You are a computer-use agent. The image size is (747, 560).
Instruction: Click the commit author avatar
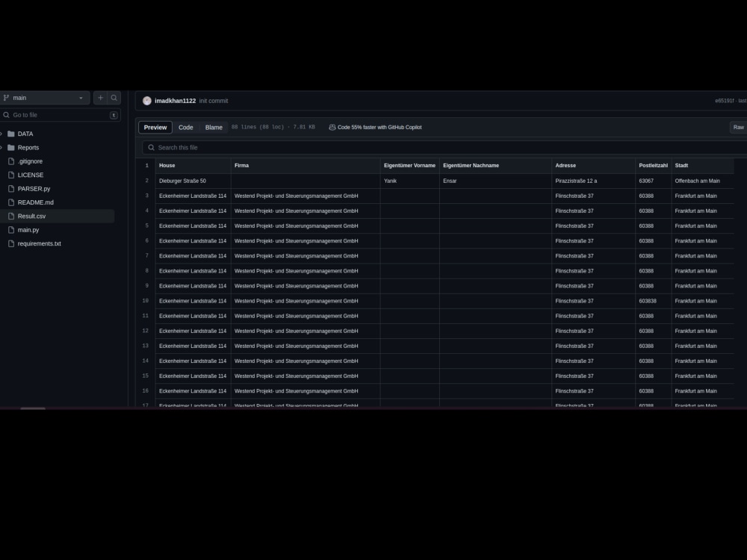point(147,100)
